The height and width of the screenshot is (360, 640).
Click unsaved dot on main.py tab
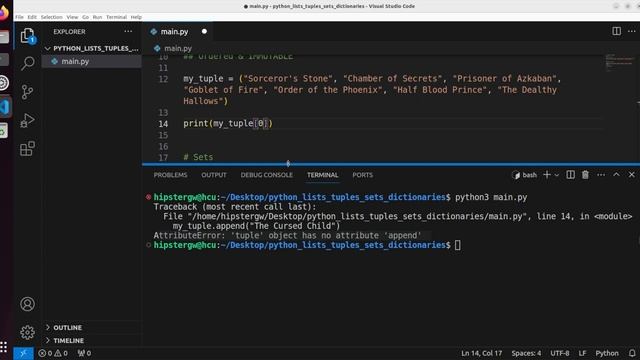[x=204, y=31]
